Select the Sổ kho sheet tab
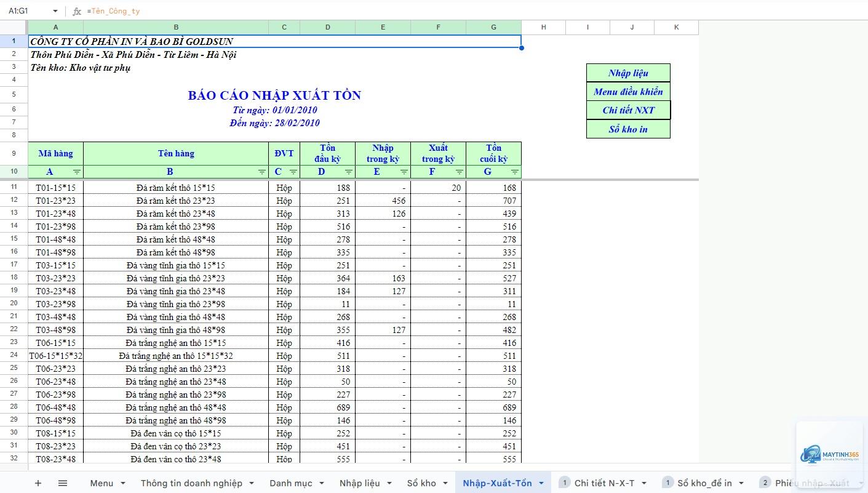868x493 pixels. pyautogui.click(x=421, y=483)
